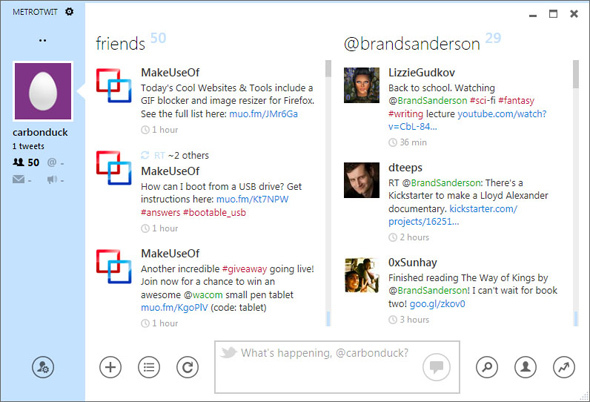The image size is (590, 402).
Task: Open the muo.fm/JMr6Ga link
Action: point(263,114)
